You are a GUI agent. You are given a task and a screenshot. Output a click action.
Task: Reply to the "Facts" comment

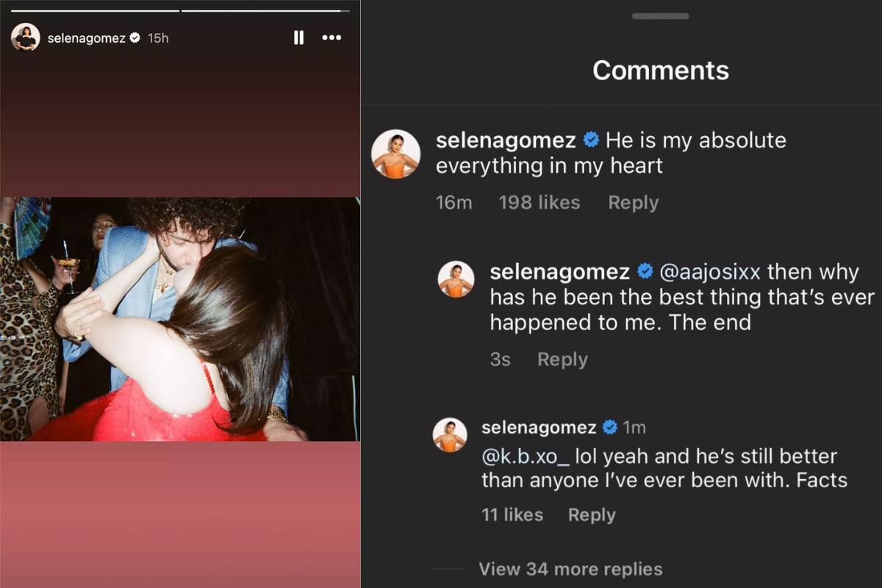[592, 515]
